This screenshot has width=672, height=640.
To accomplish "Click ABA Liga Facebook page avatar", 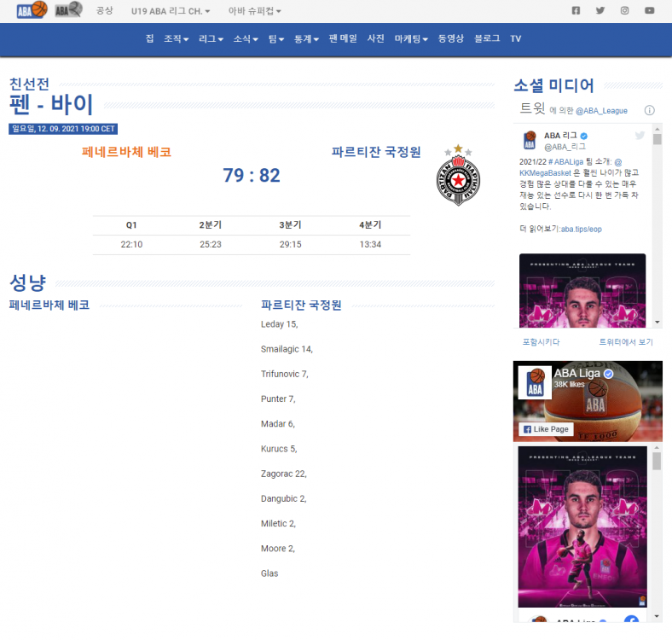I will [x=535, y=382].
